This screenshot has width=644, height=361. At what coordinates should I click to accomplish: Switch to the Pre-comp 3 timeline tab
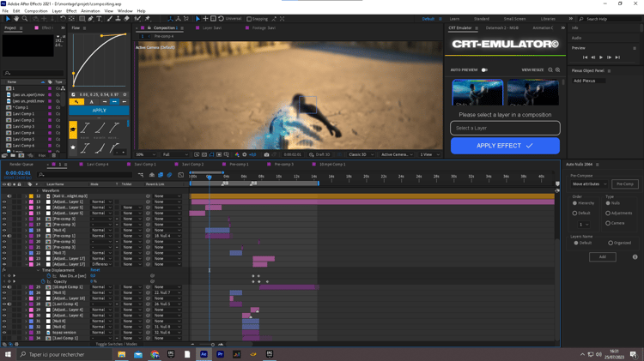tap(284, 165)
